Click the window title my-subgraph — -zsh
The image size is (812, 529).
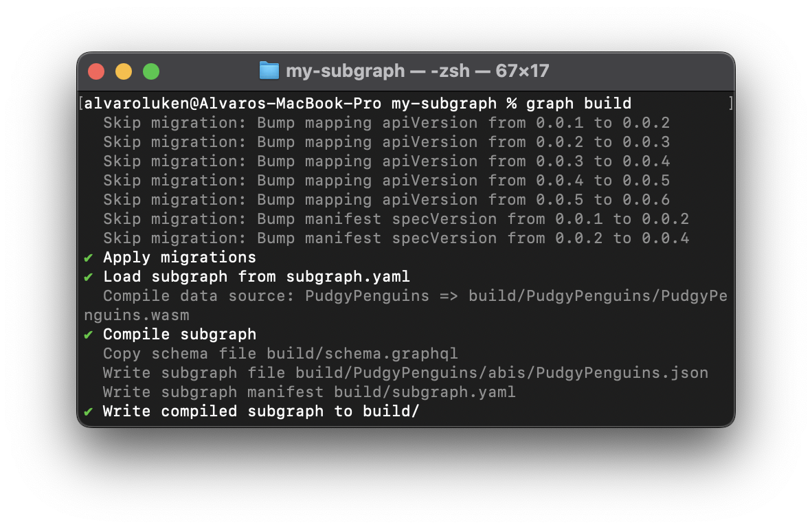click(x=417, y=71)
